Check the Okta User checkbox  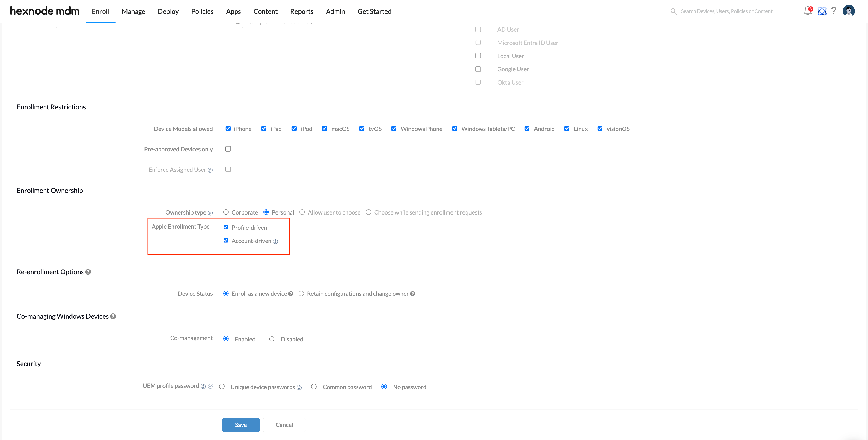(x=478, y=82)
